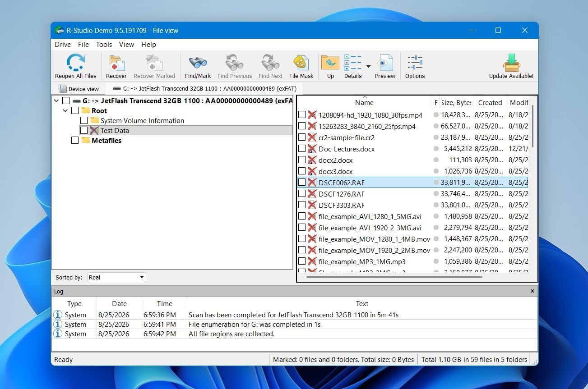This screenshot has width=588, height=389.
Task: Mark the Test Data folder checkbox
Action: 84,130
